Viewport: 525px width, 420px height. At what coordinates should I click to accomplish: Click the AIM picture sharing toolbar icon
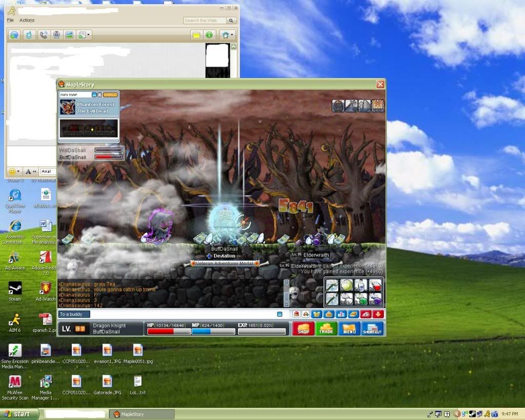point(69,35)
